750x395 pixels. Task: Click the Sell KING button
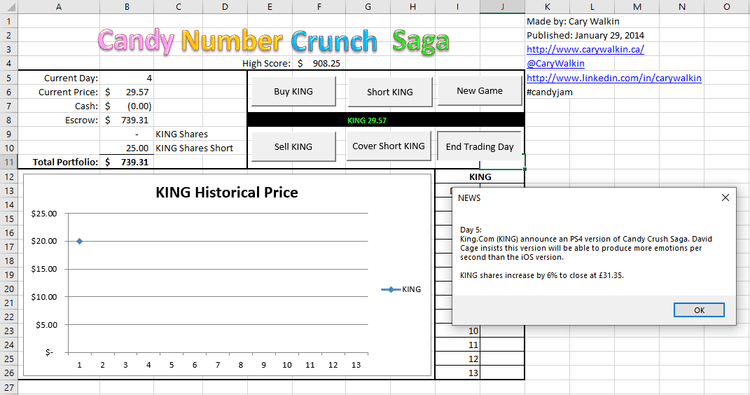[293, 147]
